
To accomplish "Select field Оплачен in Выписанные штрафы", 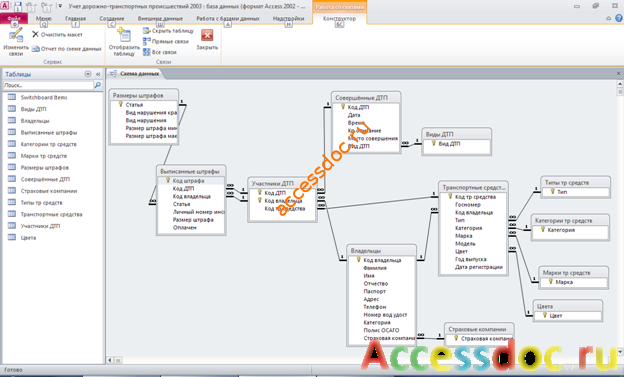I will click(184, 228).
